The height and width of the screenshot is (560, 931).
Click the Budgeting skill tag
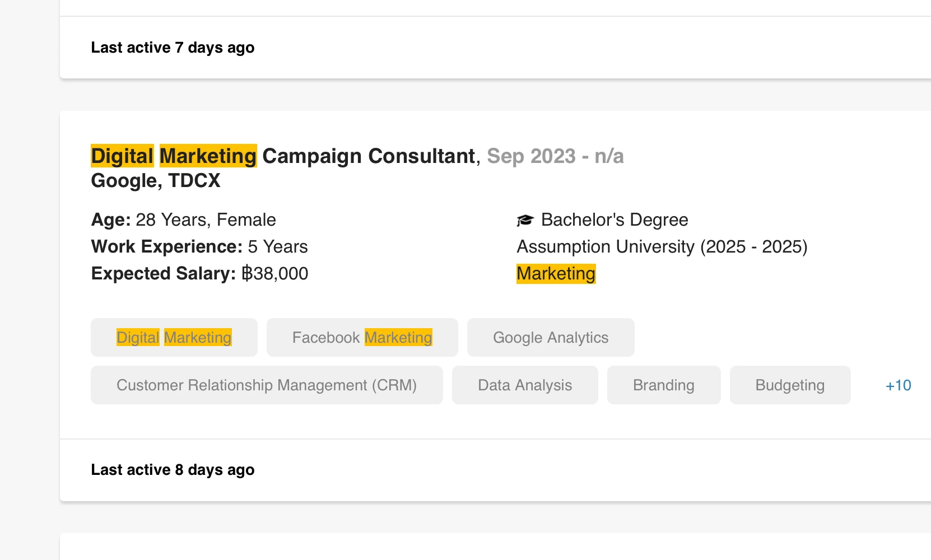click(x=789, y=385)
